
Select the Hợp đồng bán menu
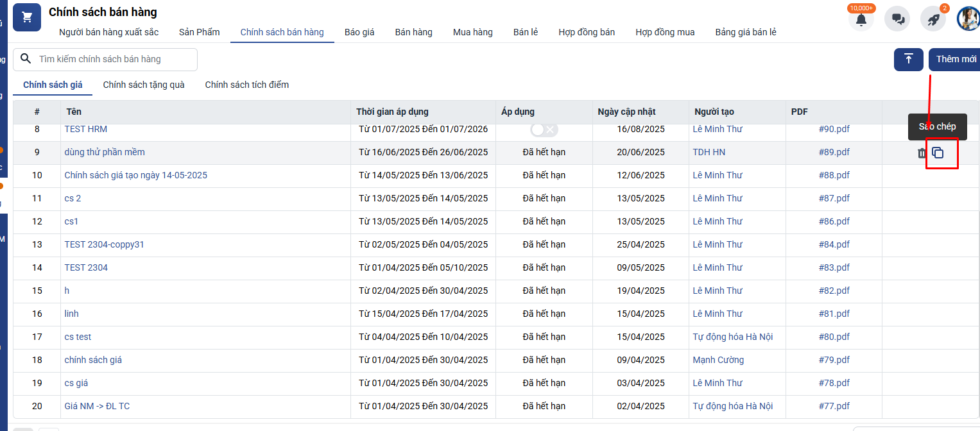[586, 32]
